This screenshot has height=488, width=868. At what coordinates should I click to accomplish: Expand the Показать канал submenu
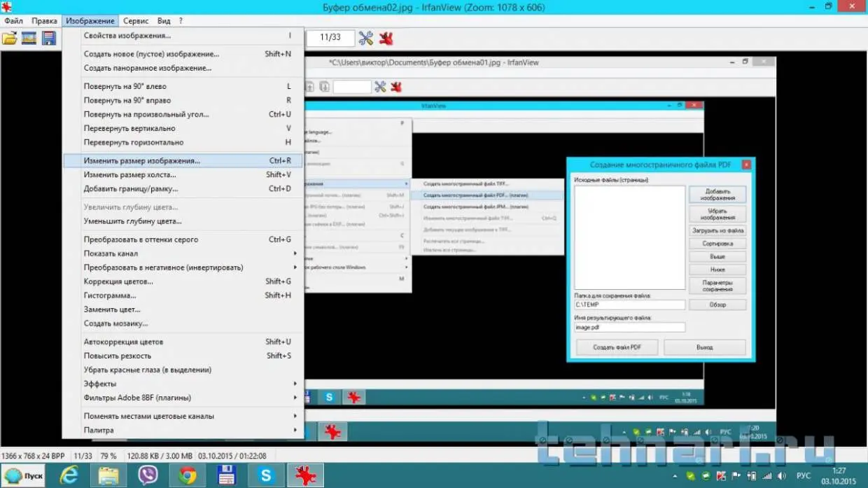coord(183,253)
